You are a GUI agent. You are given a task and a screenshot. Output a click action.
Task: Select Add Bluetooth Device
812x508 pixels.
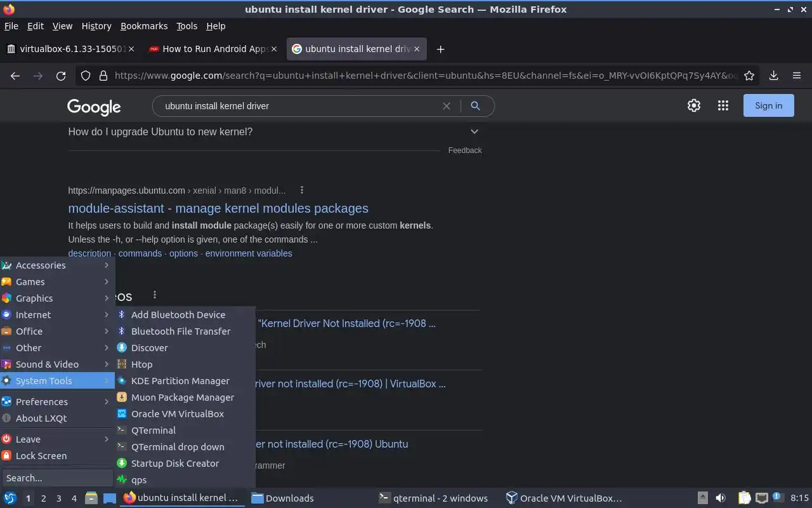click(185, 315)
